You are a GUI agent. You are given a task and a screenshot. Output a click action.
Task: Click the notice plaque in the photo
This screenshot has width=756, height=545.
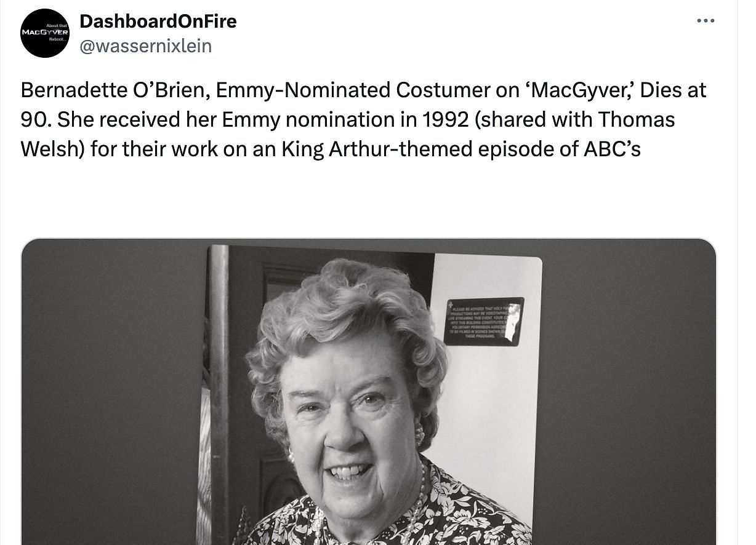(483, 321)
